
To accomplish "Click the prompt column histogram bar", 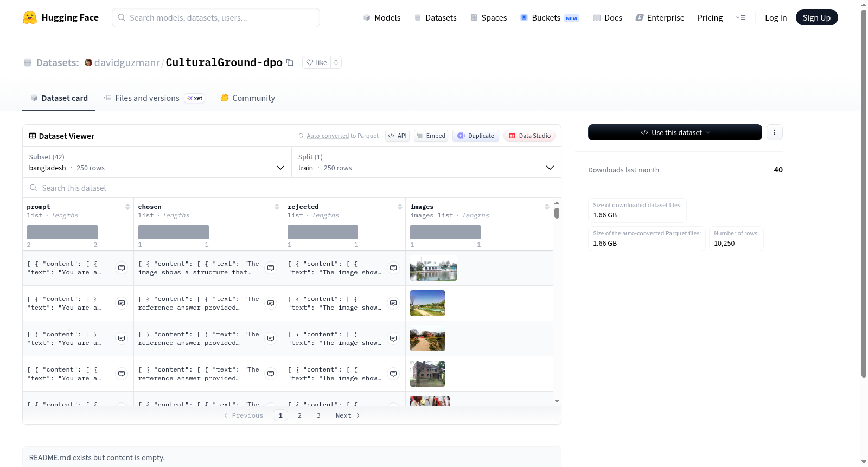I will click(62, 232).
